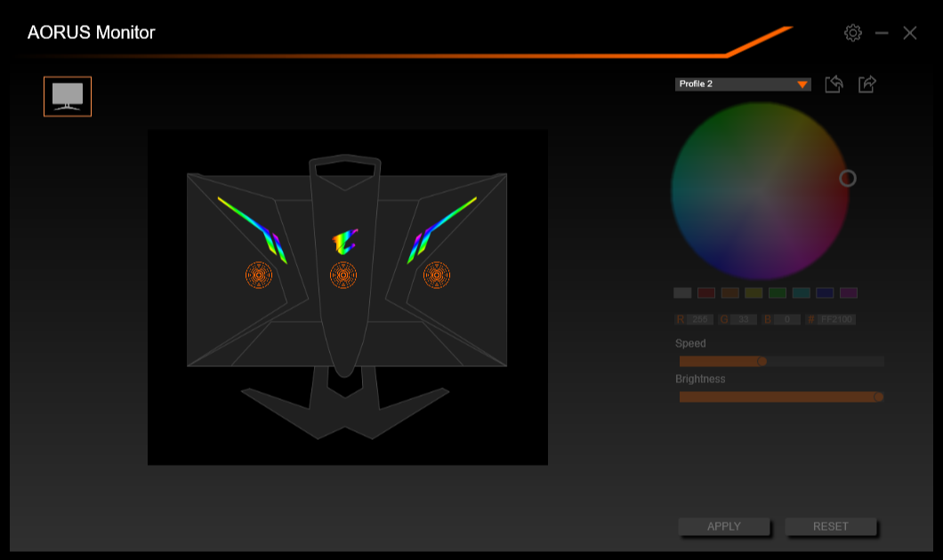Click the color wheel selector ring
Viewport: 943px width, 560px height.
(848, 179)
